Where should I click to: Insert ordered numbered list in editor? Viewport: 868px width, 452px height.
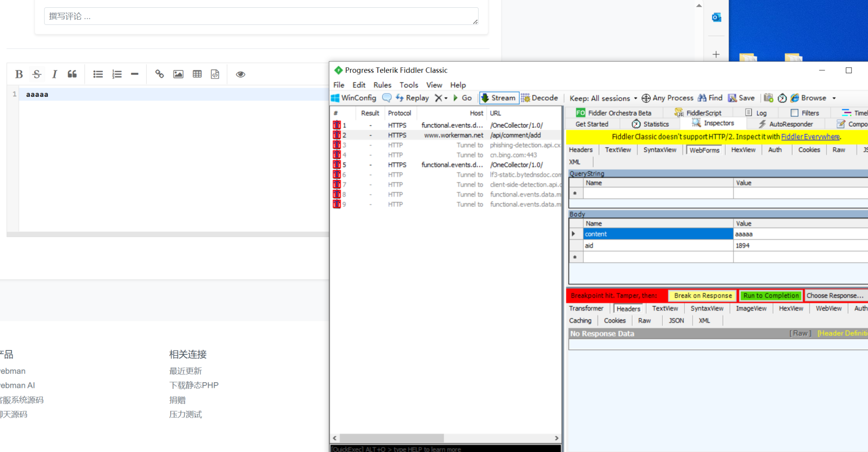tap(117, 74)
